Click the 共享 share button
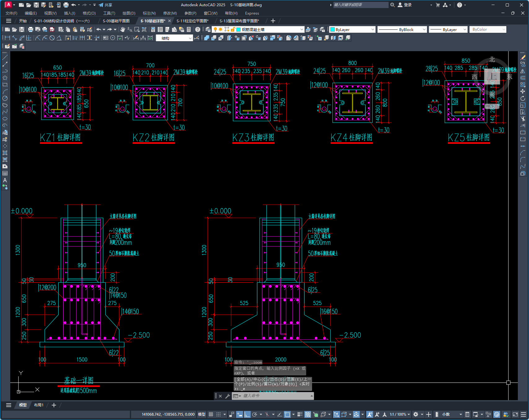 105,5
